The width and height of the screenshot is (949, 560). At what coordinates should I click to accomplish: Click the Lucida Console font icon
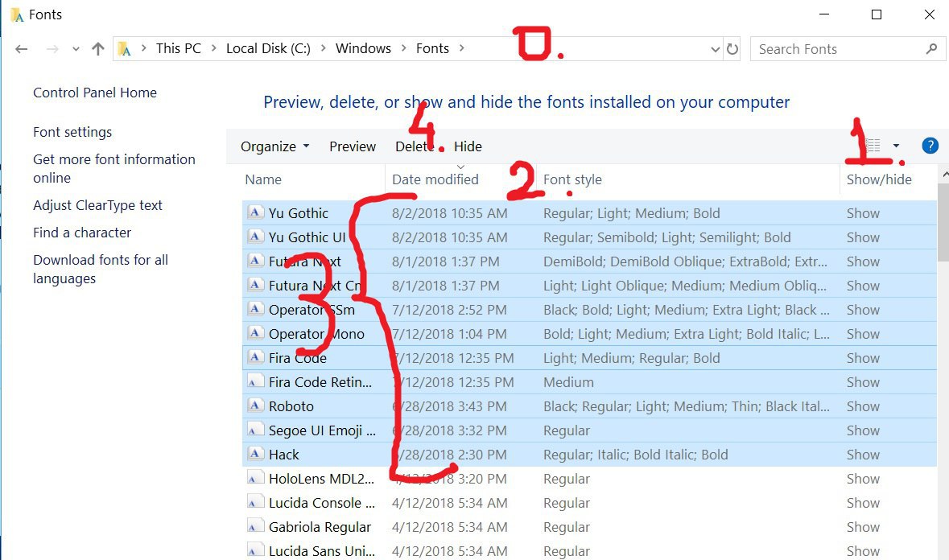[x=255, y=503]
